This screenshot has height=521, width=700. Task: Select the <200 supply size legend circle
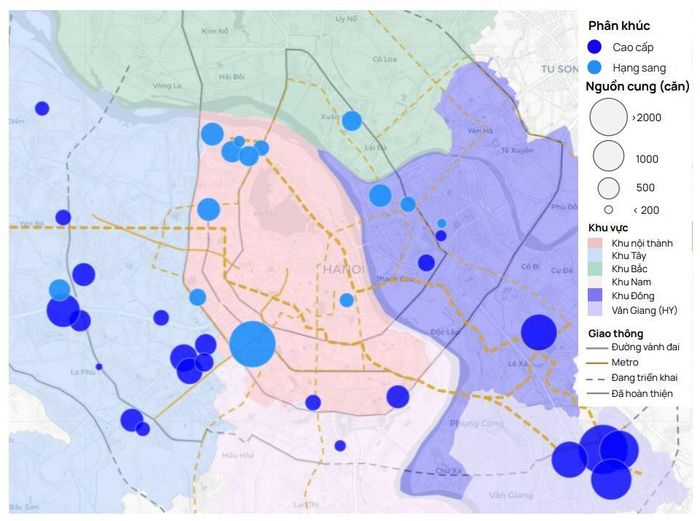click(x=608, y=209)
